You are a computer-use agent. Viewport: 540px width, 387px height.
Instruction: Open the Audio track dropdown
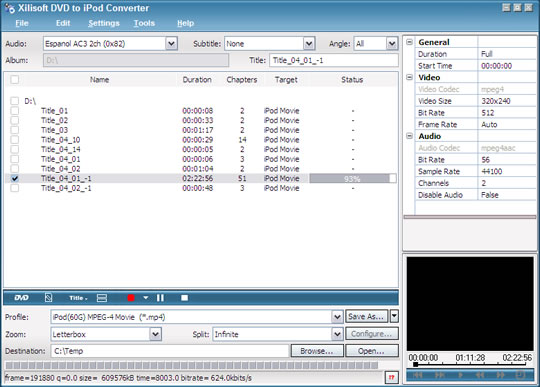[171, 44]
